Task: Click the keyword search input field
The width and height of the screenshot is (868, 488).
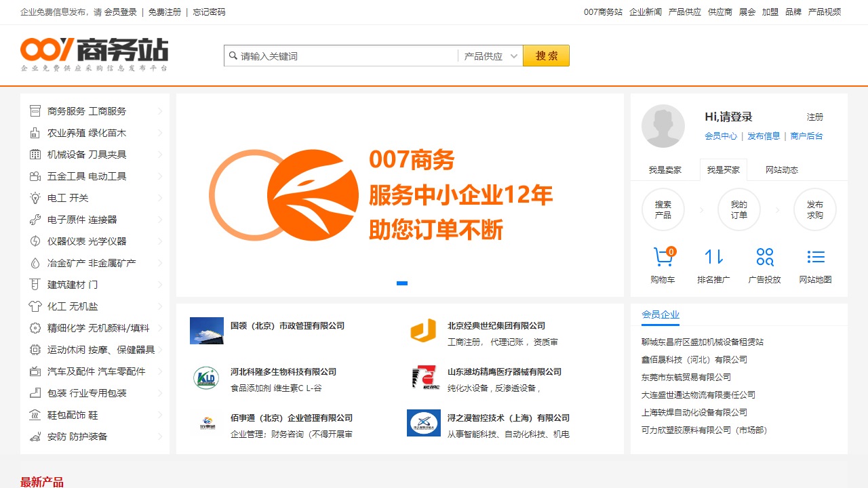Action: [x=347, y=56]
